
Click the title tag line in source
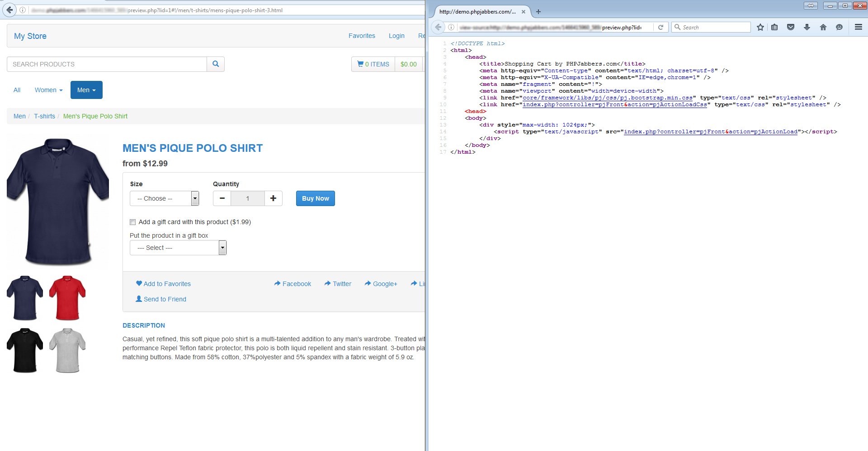(x=562, y=64)
